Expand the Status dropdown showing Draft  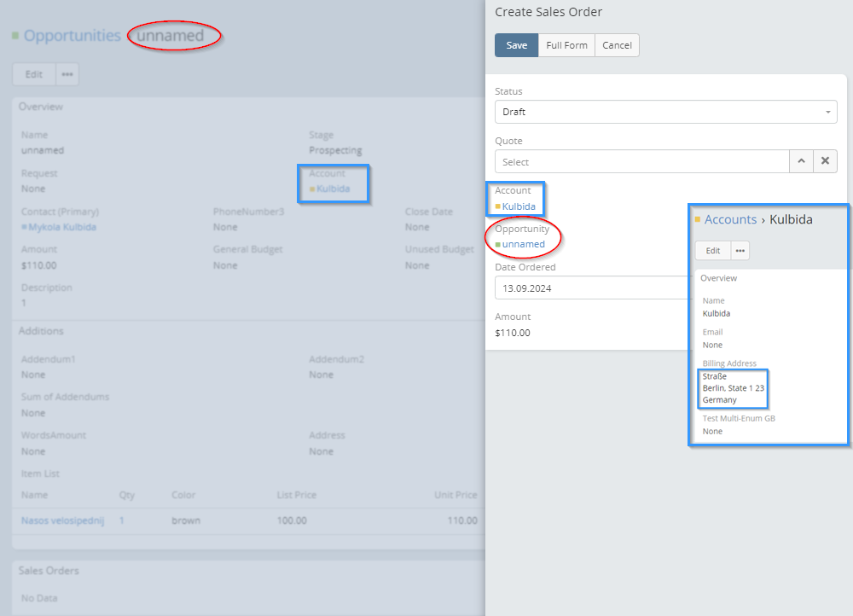click(665, 112)
